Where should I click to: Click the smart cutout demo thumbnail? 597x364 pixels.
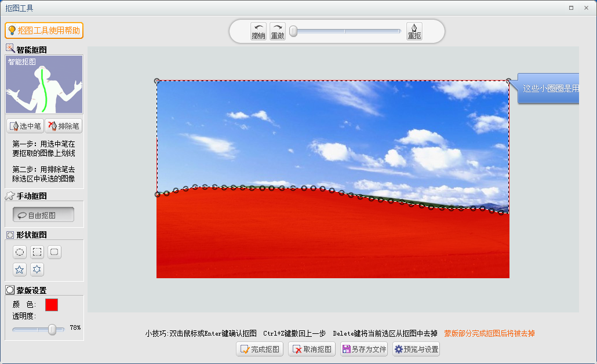pyautogui.click(x=44, y=85)
